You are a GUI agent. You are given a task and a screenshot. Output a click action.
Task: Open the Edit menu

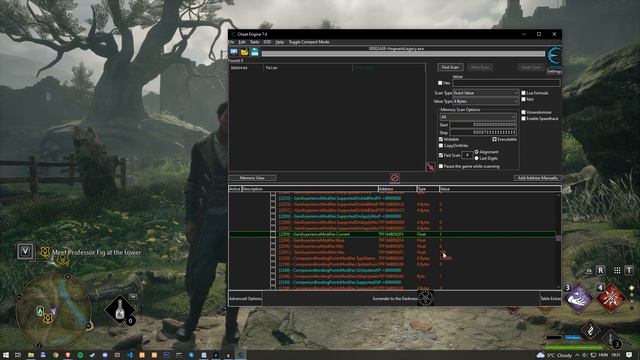(242, 42)
